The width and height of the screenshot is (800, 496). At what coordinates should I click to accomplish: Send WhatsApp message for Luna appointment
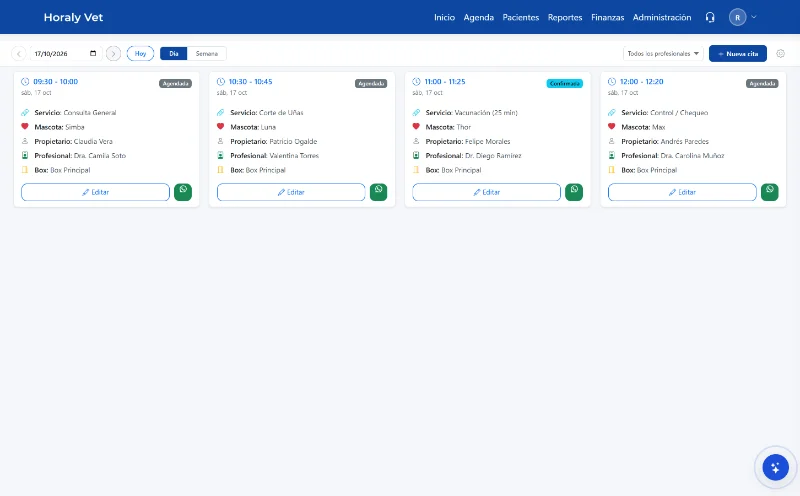click(379, 192)
